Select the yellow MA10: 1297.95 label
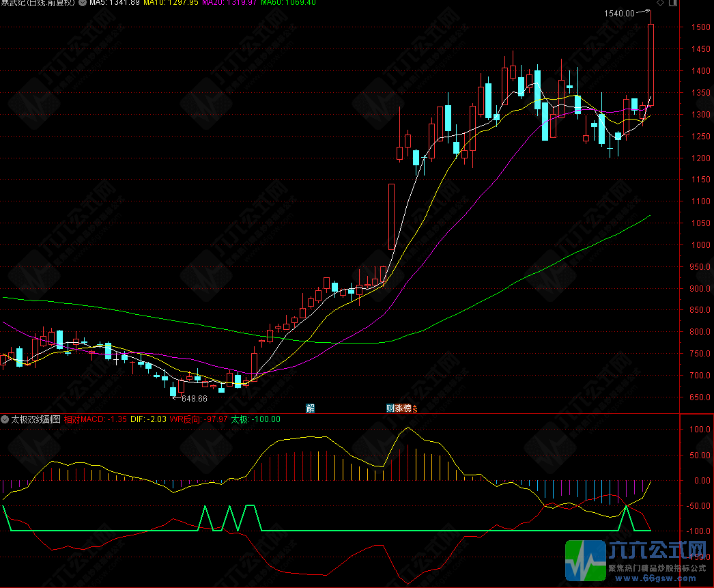The image size is (714, 588). click(171, 2)
